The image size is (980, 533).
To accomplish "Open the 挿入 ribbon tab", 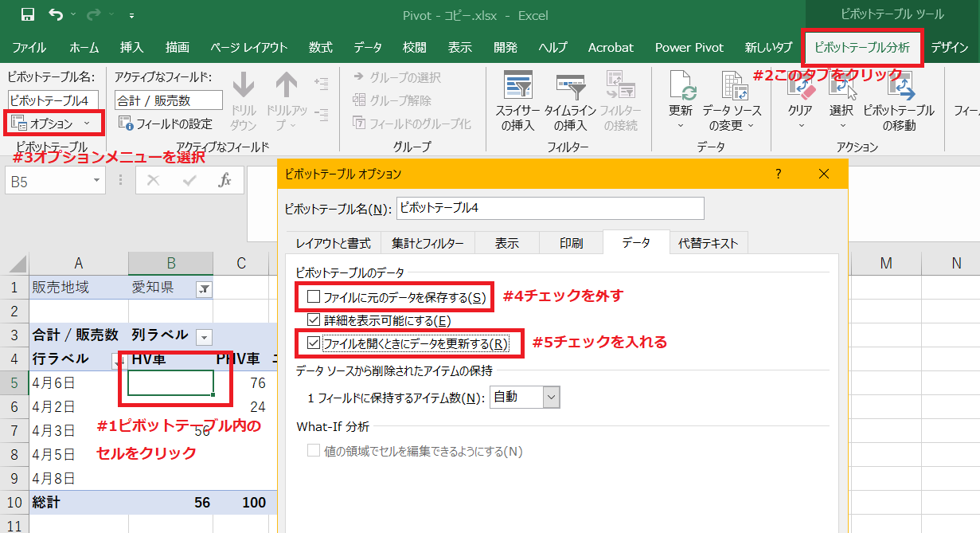I will (x=131, y=48).
